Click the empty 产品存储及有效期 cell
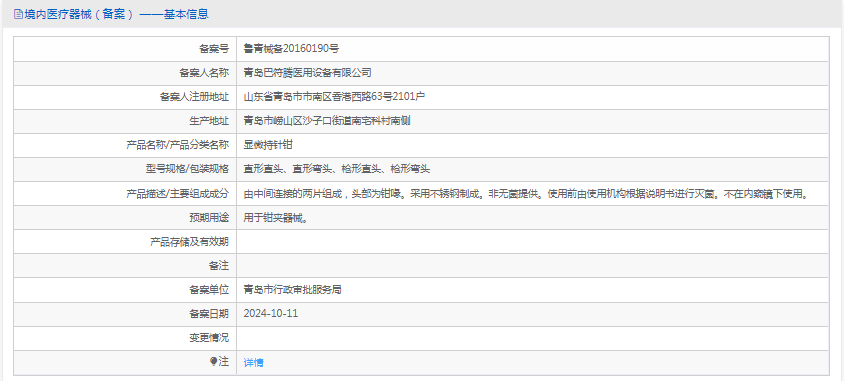 click(x=532, y=242)
